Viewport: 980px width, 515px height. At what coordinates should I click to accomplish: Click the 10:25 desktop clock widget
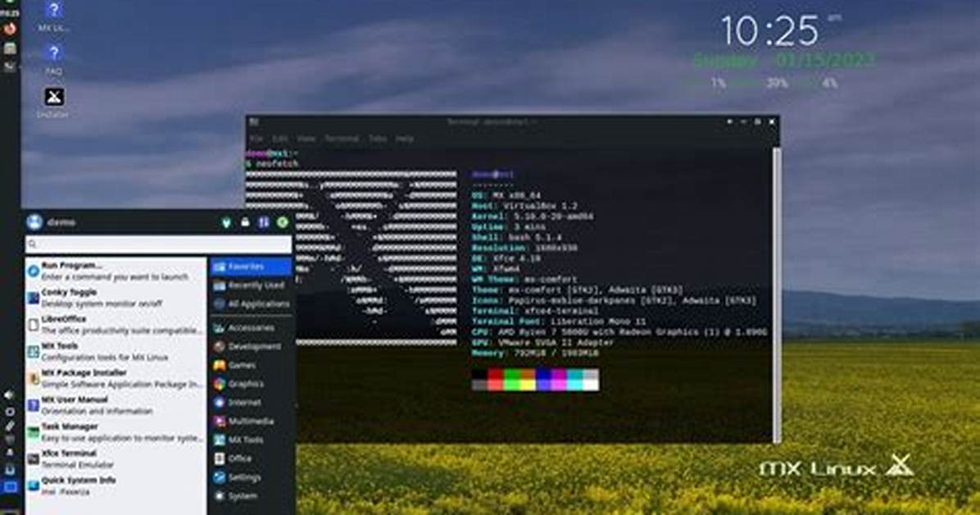[x=769, y=30]
